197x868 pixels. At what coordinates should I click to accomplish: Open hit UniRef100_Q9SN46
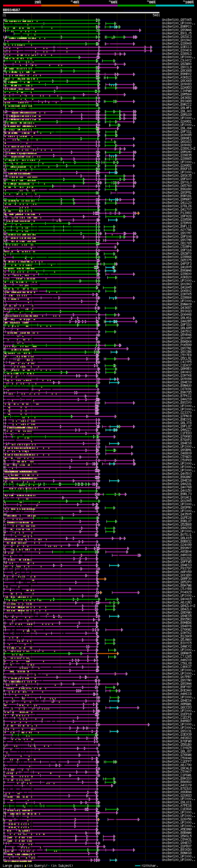coord(177,30)
